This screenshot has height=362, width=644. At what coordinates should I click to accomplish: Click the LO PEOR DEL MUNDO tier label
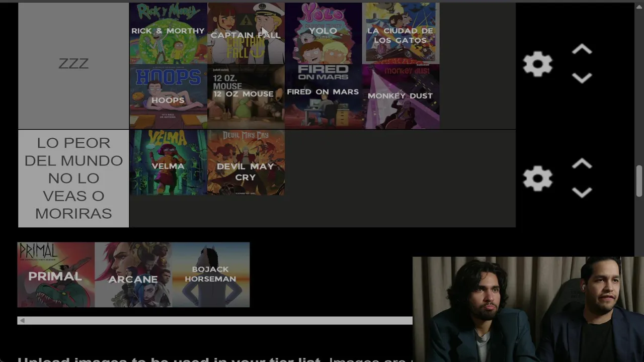(x=73, y=178)
